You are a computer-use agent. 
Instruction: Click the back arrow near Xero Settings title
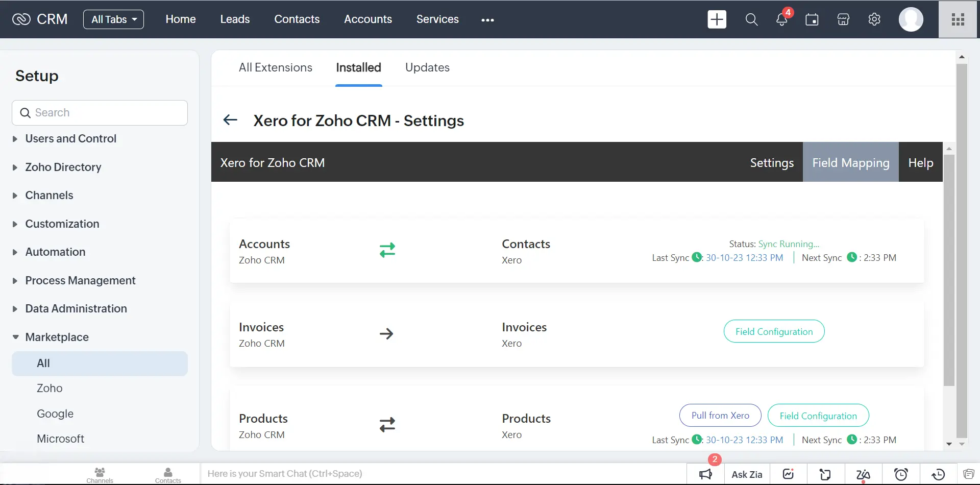[x=230, y=120]
